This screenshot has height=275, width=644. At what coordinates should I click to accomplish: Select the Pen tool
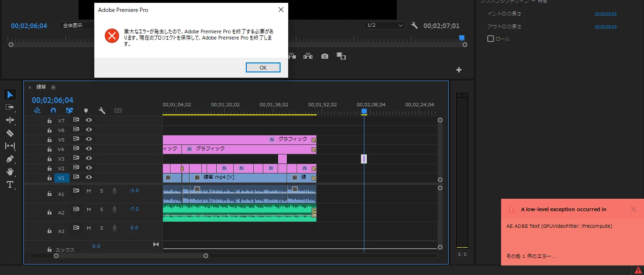10,159
